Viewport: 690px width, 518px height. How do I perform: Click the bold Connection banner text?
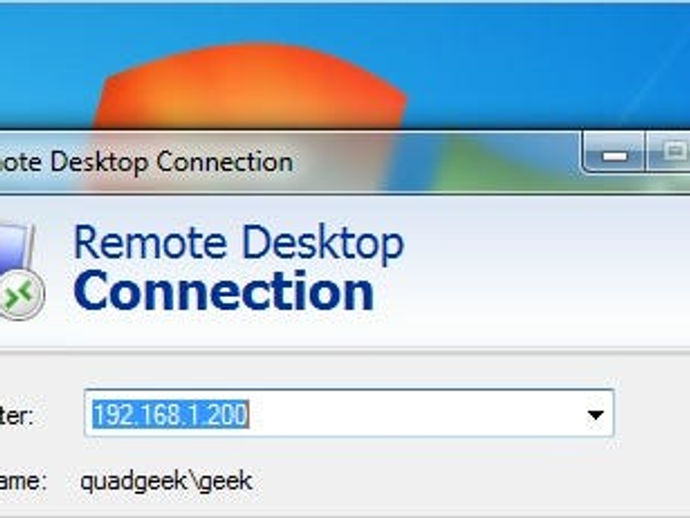tap(224, 291)
